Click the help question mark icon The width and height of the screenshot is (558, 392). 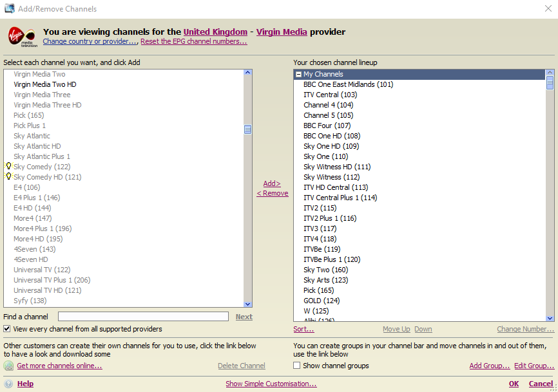[x=8, y=384]
